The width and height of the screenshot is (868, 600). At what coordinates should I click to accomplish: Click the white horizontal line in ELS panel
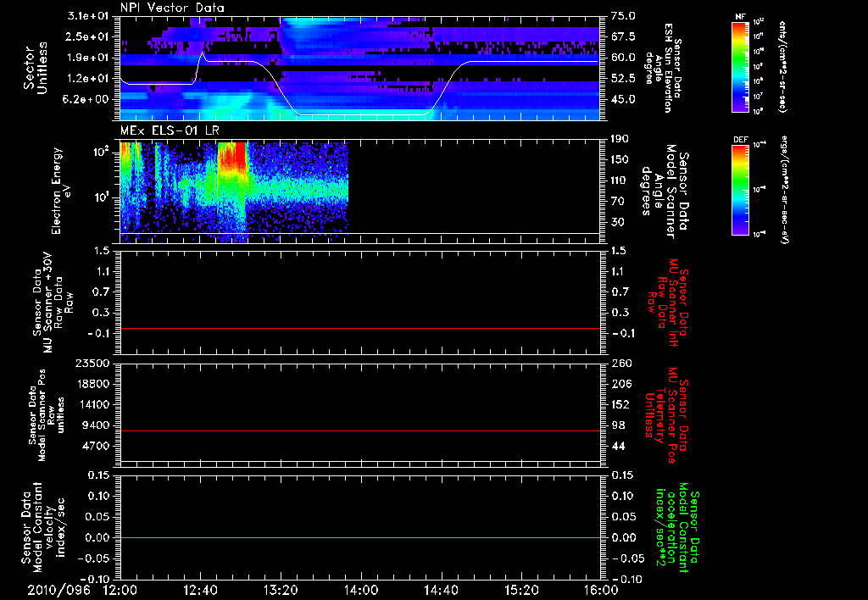tap(359, 233)
